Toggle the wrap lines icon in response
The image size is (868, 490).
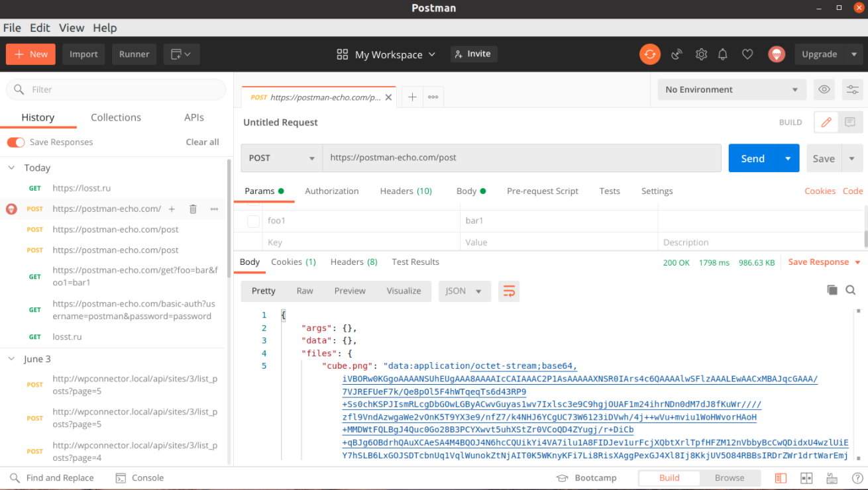[509, 291]
